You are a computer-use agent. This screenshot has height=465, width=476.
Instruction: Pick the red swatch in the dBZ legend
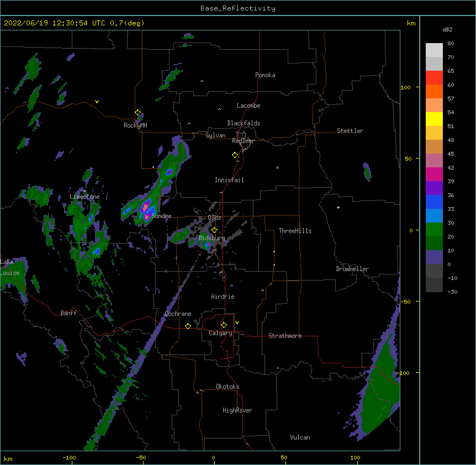coord(434,77)
